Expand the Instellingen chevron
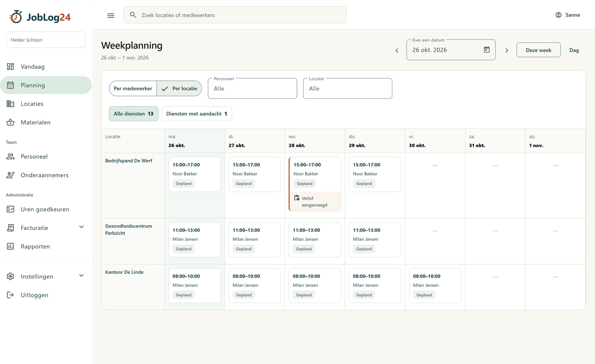The width and height of the screenshot is (595, 364). 81,275
